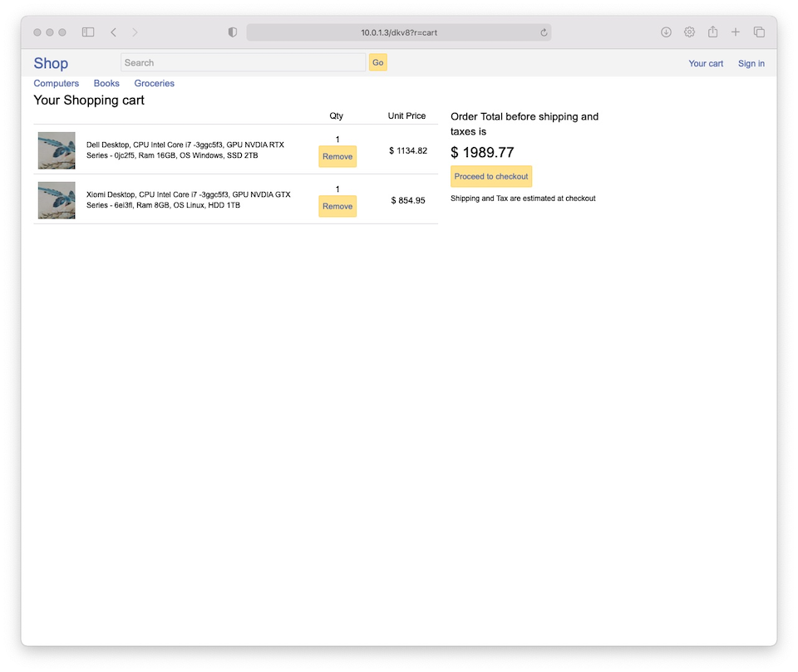Show the tab overview icon
This screenshot has width=798, height=672.
click(759, 32)
